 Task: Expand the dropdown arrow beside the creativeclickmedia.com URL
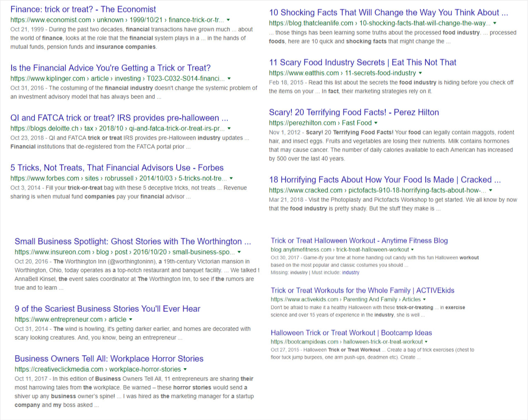pos(185,369)
